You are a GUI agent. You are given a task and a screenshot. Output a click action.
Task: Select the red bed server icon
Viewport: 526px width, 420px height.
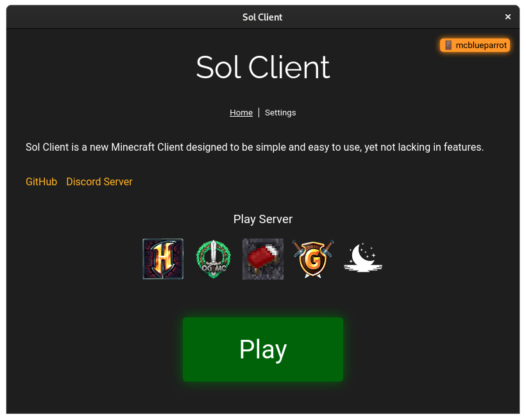(262, 258)
